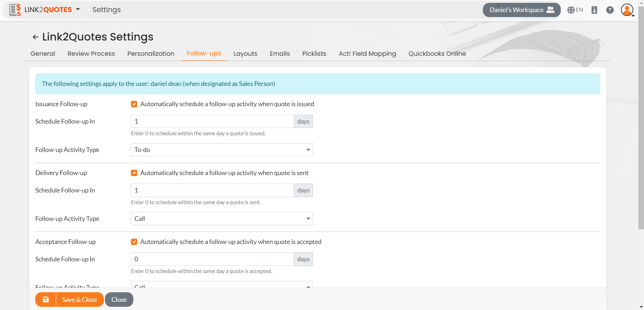
Task: Click the grey Close button
Action: click(x=119, y=299)
